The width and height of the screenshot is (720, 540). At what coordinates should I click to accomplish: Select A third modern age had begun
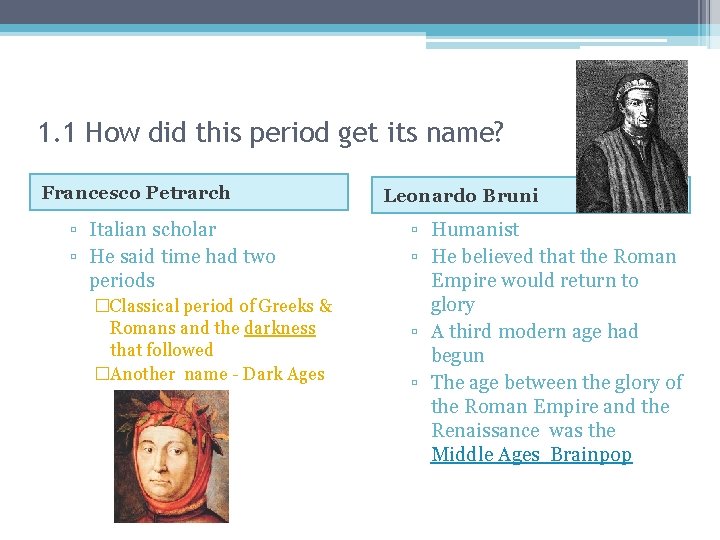tap(534, 343)
